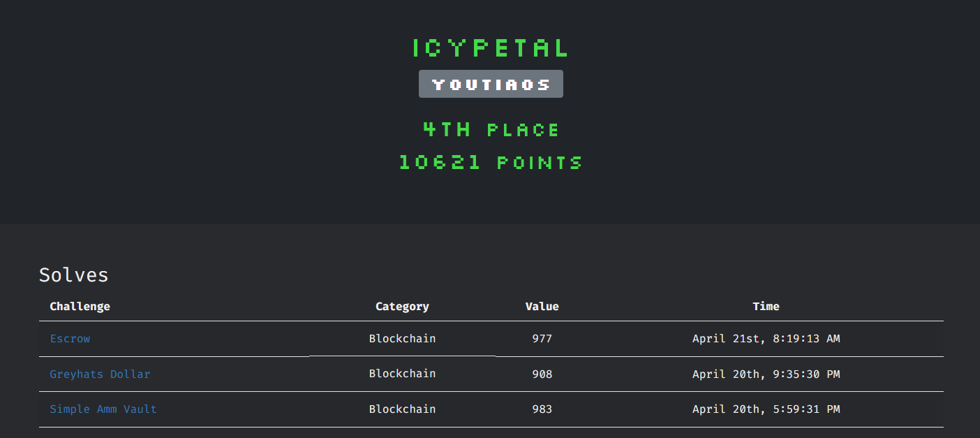Click the April 21st 8:19:13 AM timestamp
This screenshot has height=438, width=980.
[x=766, y=339]
